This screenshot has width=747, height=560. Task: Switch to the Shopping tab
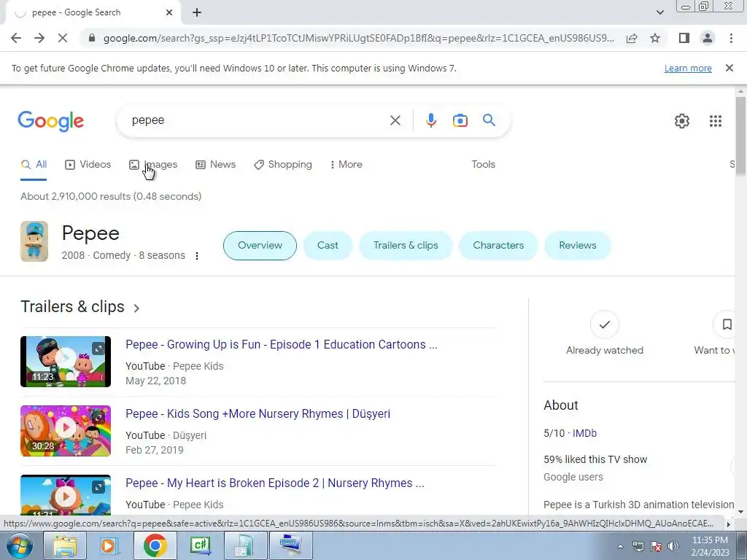click(283, 165)
